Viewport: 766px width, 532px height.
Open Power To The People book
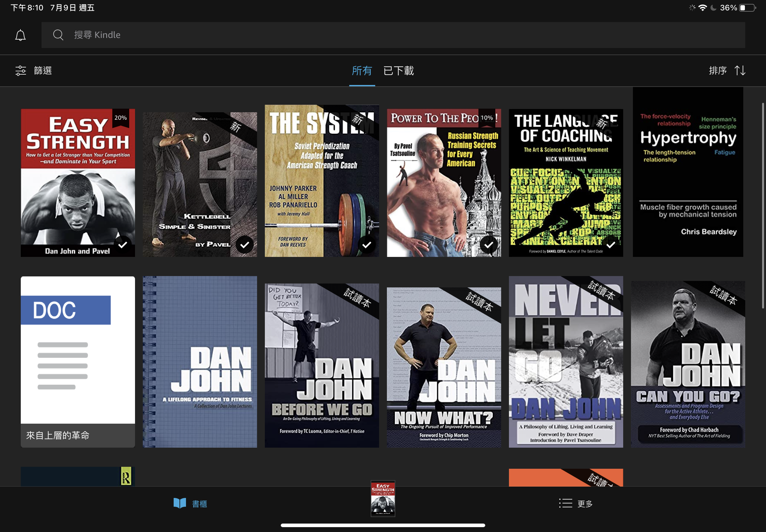click(444, 183)
